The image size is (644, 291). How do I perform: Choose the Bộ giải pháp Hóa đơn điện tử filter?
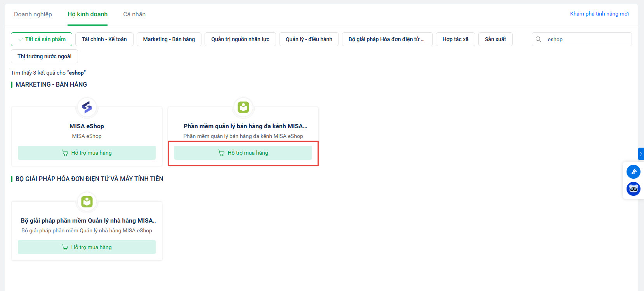click(387, 39)
